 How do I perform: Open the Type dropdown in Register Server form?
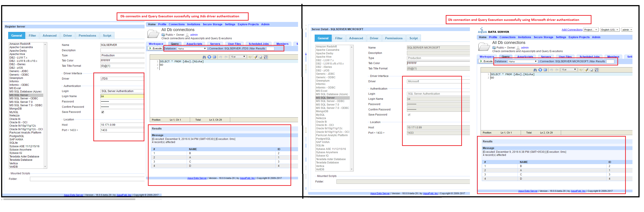[x=122, y=55]
